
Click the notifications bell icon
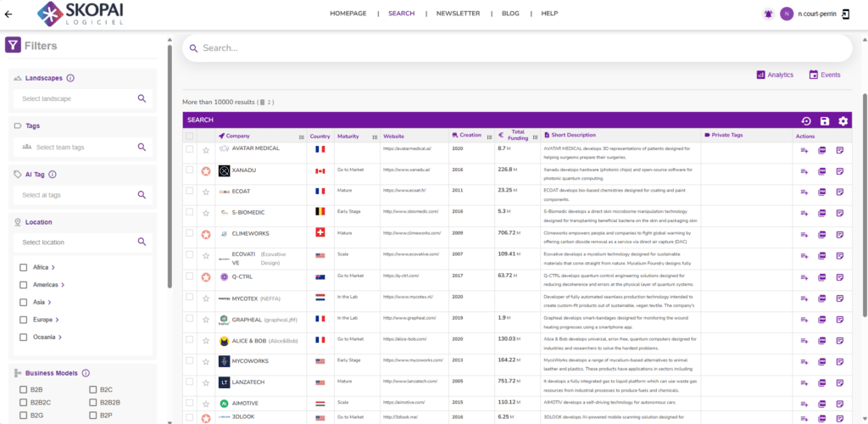pos(768,14)
